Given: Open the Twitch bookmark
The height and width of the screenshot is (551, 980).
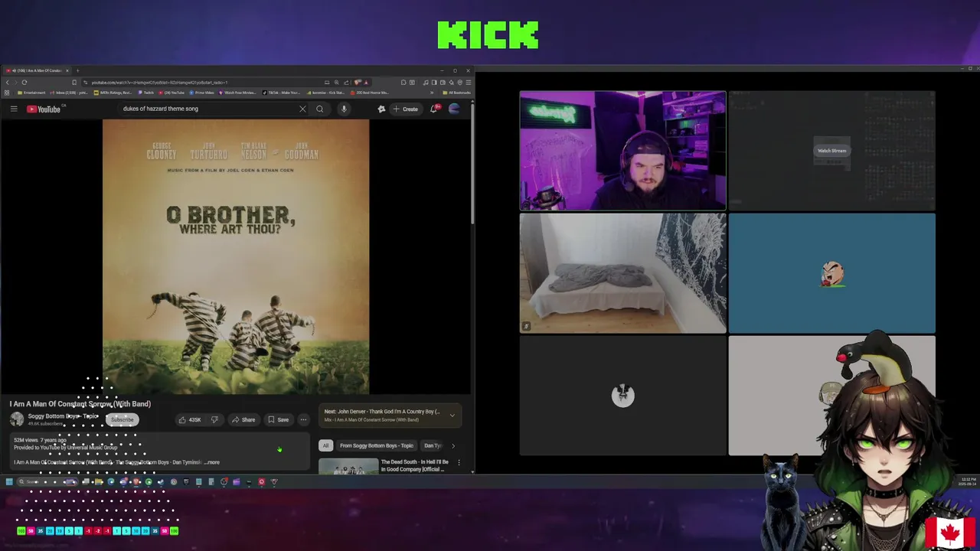Looking at the screenshot, I should point(146,93).
